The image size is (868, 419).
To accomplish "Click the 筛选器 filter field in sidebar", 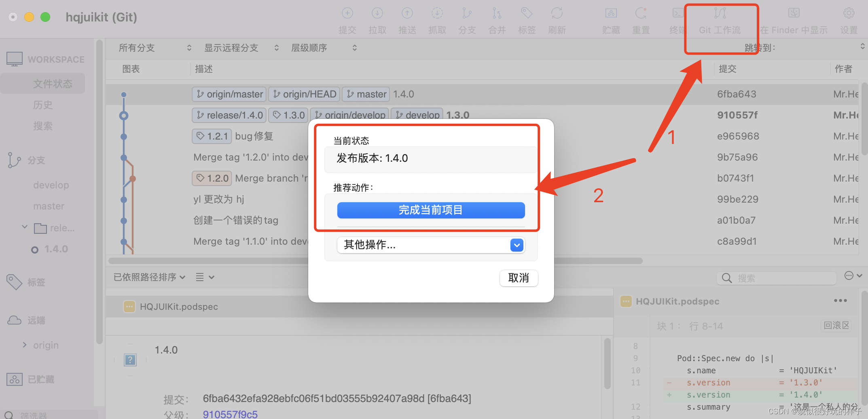I will click(49, 415).
